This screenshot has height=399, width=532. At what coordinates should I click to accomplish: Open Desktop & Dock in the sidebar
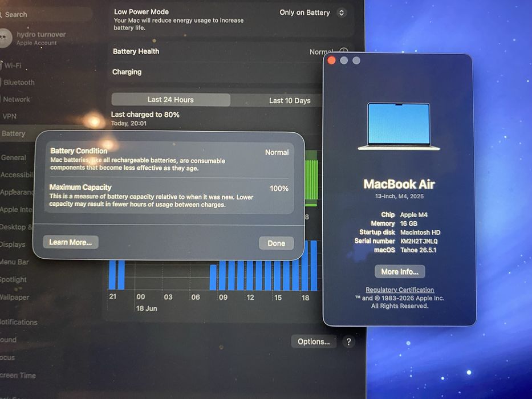point(16,227)
